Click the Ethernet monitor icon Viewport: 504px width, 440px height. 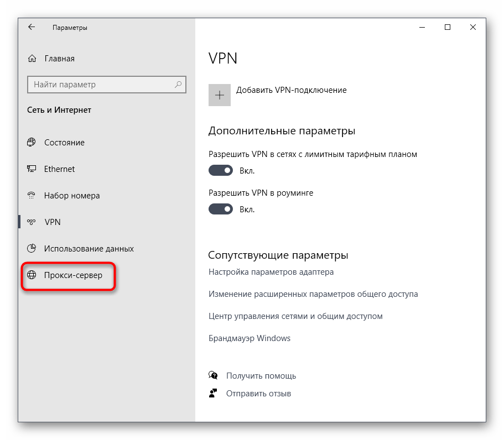[32, 169]
